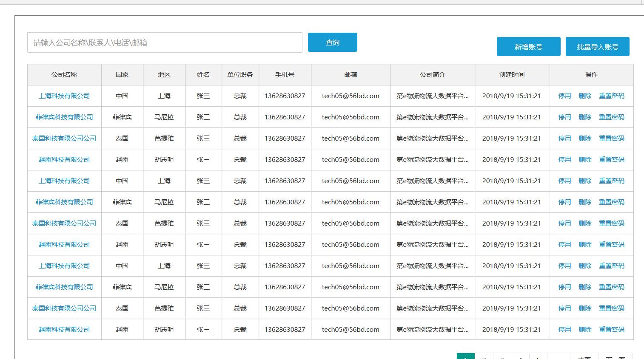The width and height of the screenshot is (644, 359).
Task: Click the 批量导入账号 button
Action: click(598, 47)
